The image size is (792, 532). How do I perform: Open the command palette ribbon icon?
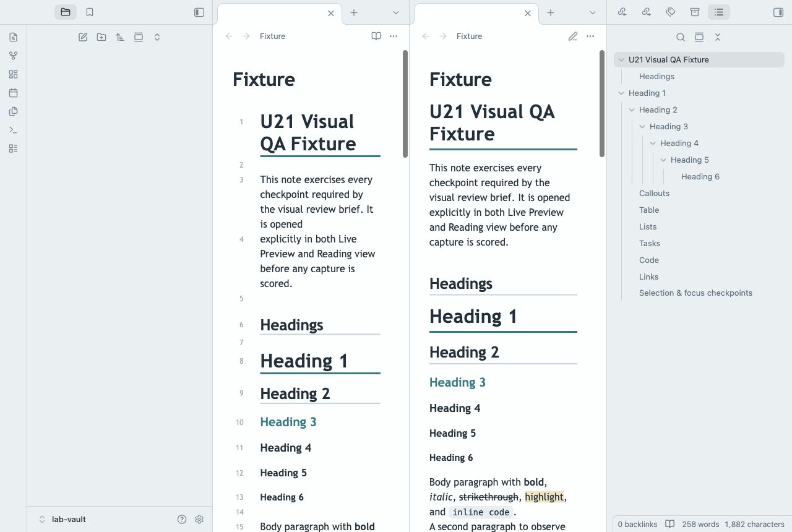click(14, 130)
